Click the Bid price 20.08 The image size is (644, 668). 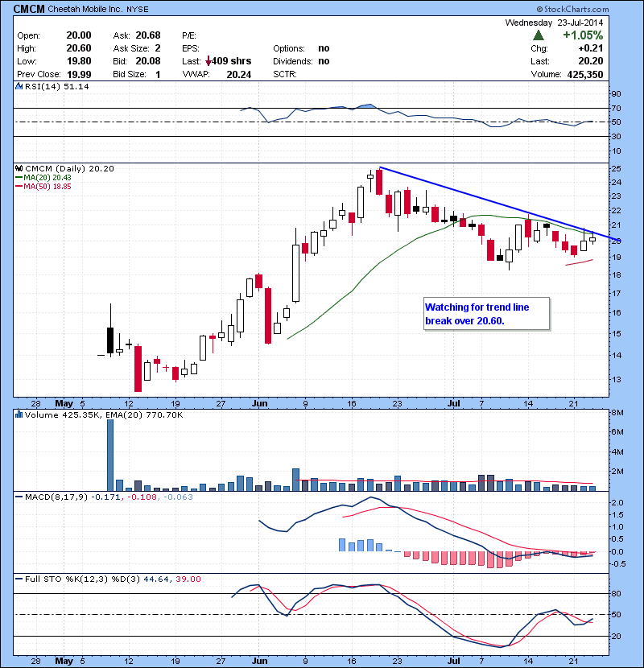(148, 61)
